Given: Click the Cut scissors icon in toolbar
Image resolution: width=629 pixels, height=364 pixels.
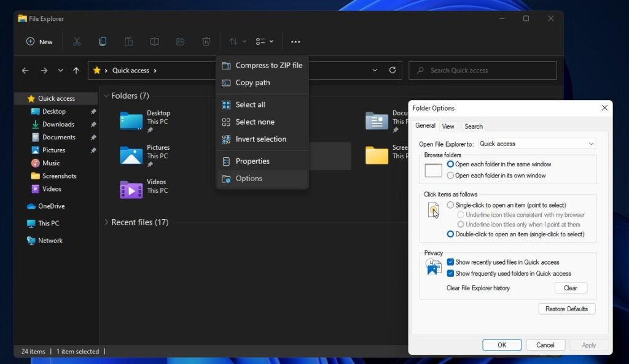Looking at the screenshot, I should [77, 42].
